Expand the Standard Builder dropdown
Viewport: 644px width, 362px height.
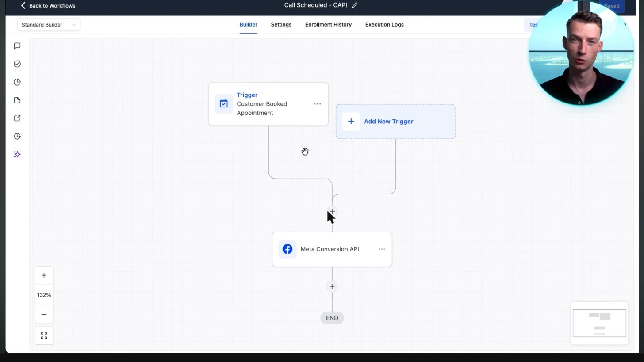[x=49, y=25]
